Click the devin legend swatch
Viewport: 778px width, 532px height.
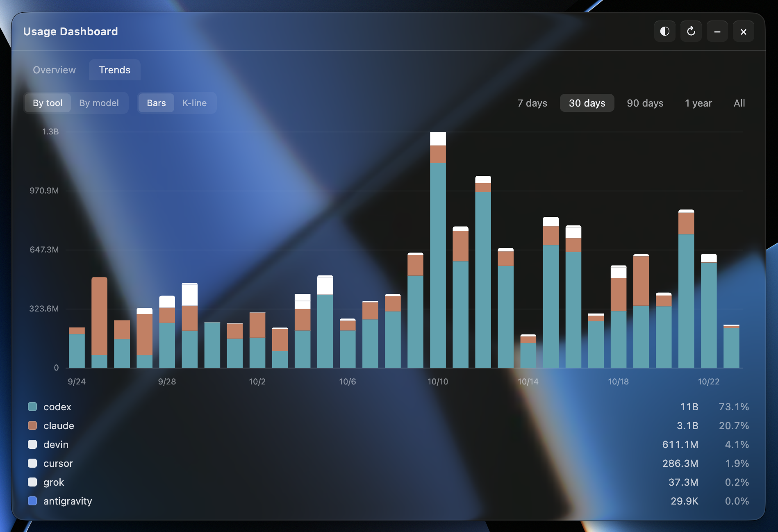tap(32, 445)
